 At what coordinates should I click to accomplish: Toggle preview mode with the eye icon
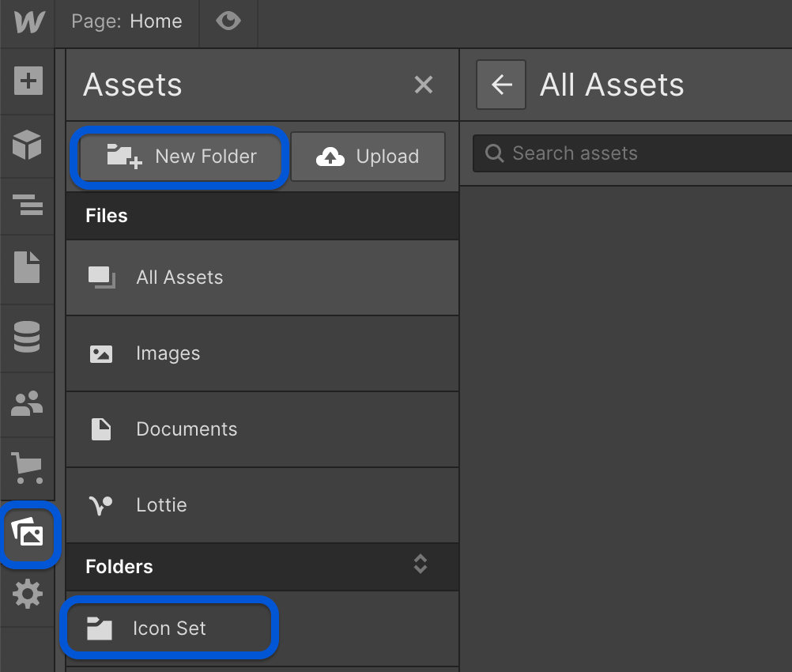coord(228,21)
